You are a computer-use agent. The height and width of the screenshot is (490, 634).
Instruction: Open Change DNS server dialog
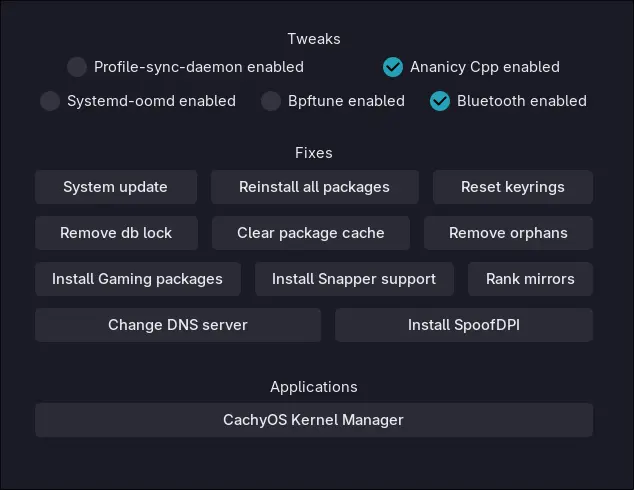tap(178, 325)
